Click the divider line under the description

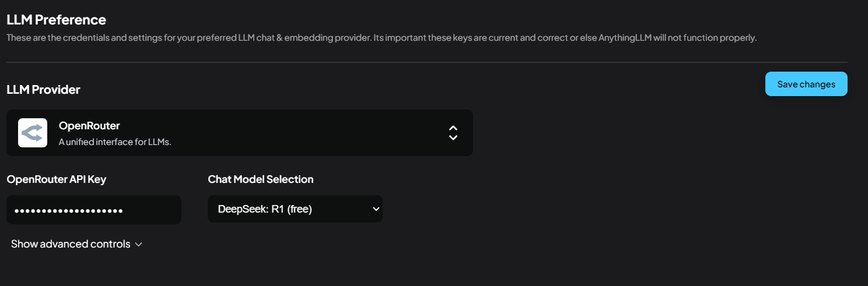[x=426, y=62]
